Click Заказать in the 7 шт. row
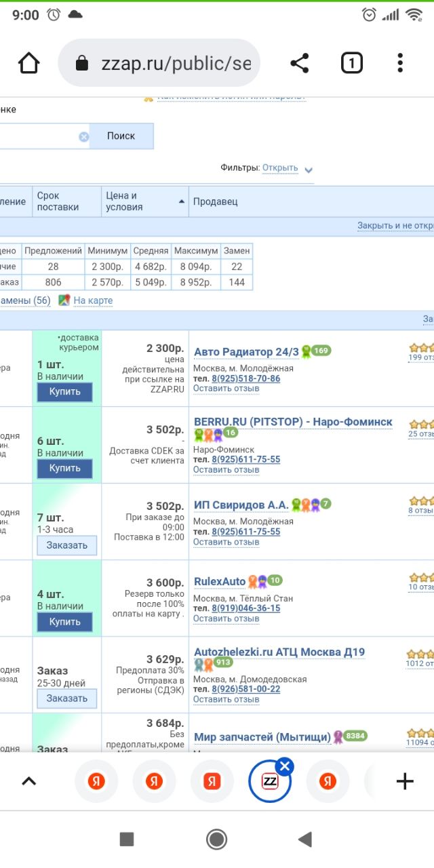Image resolution: width=434 pixels, height=868 pixels. (67, 545)
